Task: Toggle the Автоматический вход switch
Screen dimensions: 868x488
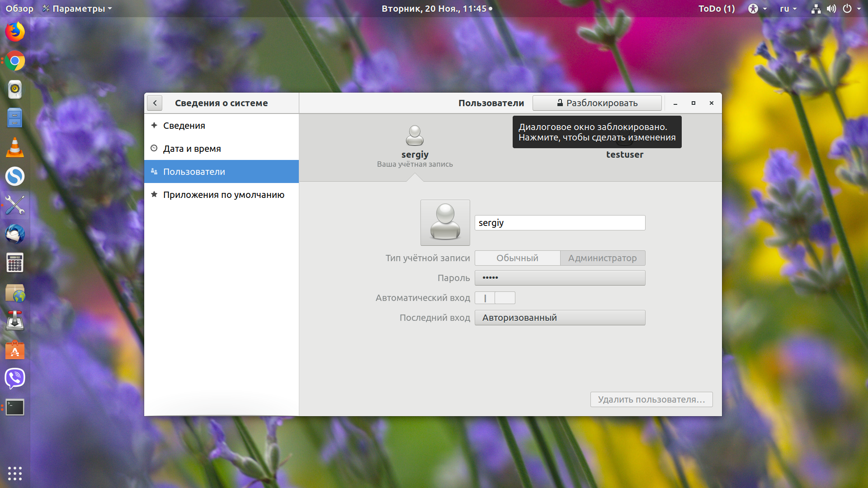Action: click(x=495, y=298)
